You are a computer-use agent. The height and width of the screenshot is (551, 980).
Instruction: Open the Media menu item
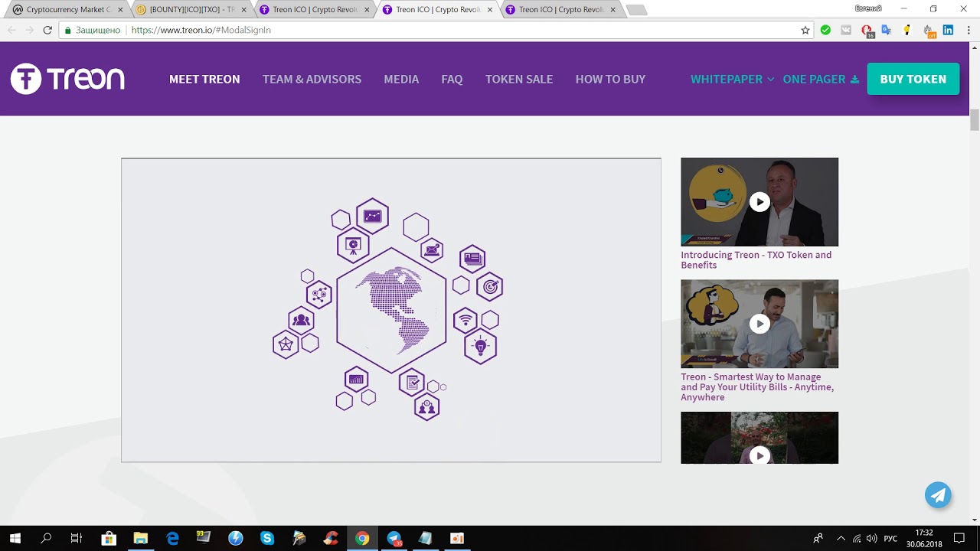tap(401, 79)
